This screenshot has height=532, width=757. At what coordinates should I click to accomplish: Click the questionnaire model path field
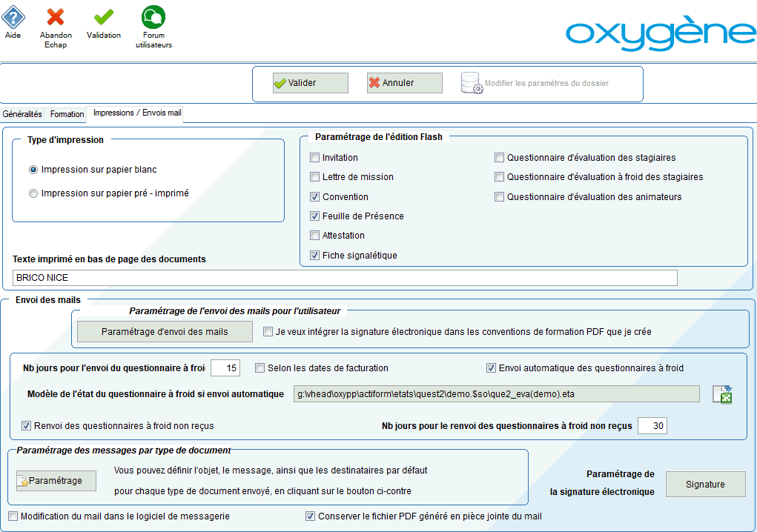(x=496, y=394)
